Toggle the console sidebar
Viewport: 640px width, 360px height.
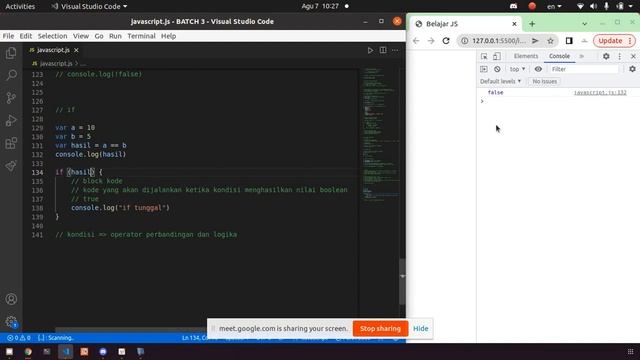click(x=484, y=69)
